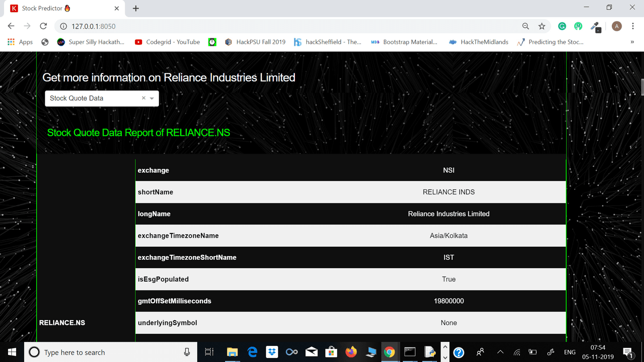Click the page scrollbar thumb
The width and height of the screenshot is (644, 362).
(642, 87)
